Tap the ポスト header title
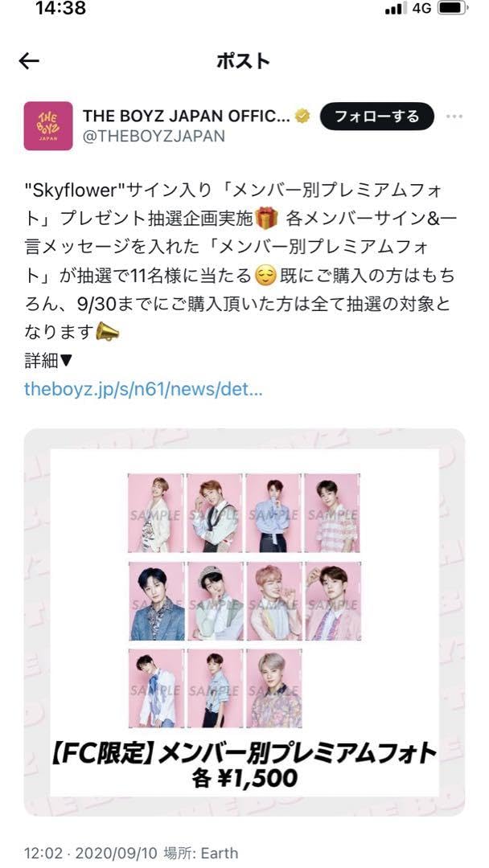This screenshot has height=868, width=489. pos(243,61)
